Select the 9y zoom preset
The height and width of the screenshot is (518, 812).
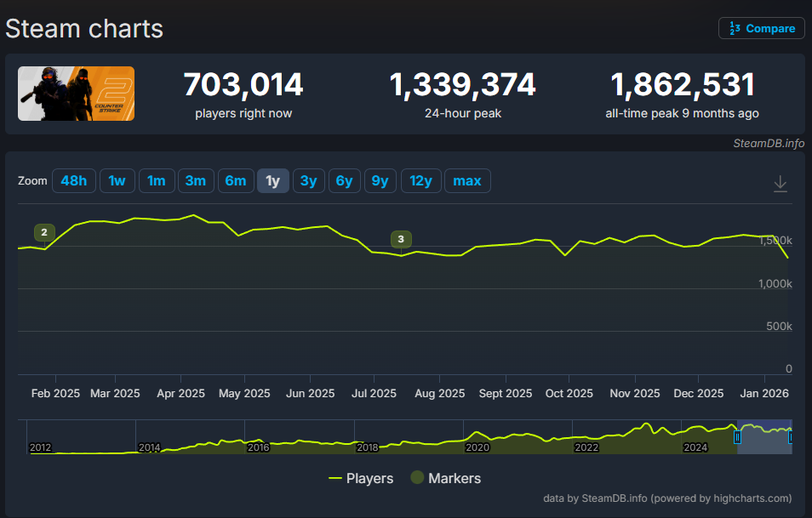click(380, 180)
